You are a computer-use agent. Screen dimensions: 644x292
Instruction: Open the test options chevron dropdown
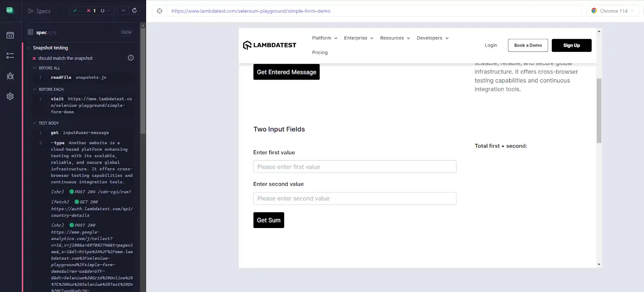click(x=124, y=11)
